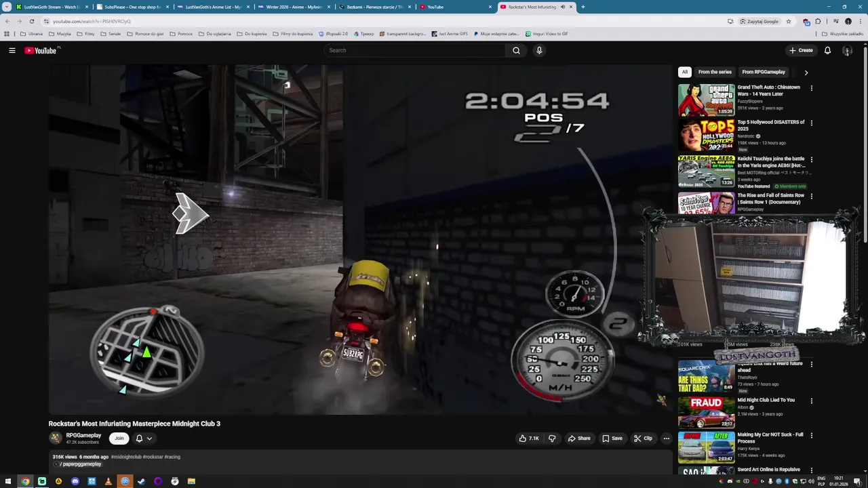The image size is (868, 488).
Task: Save the video to playlist
Action: point(612,439)
